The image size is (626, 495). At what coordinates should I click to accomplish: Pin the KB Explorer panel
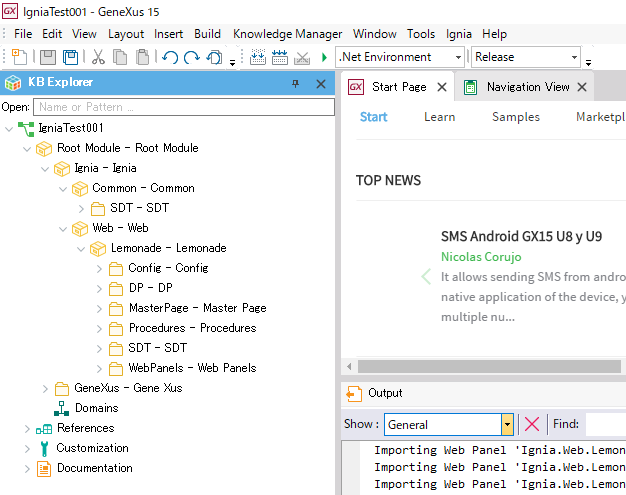(x=295, y=83)
